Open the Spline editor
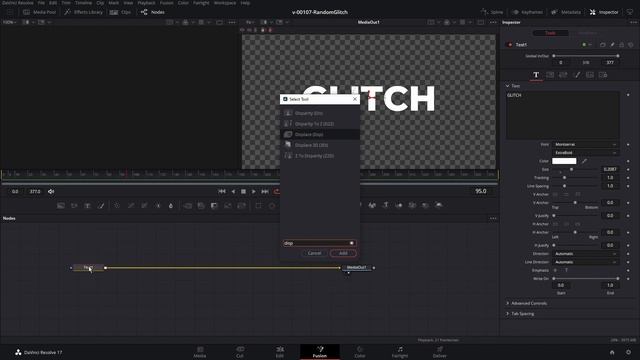The image size is (640, 360). (492, 12)
